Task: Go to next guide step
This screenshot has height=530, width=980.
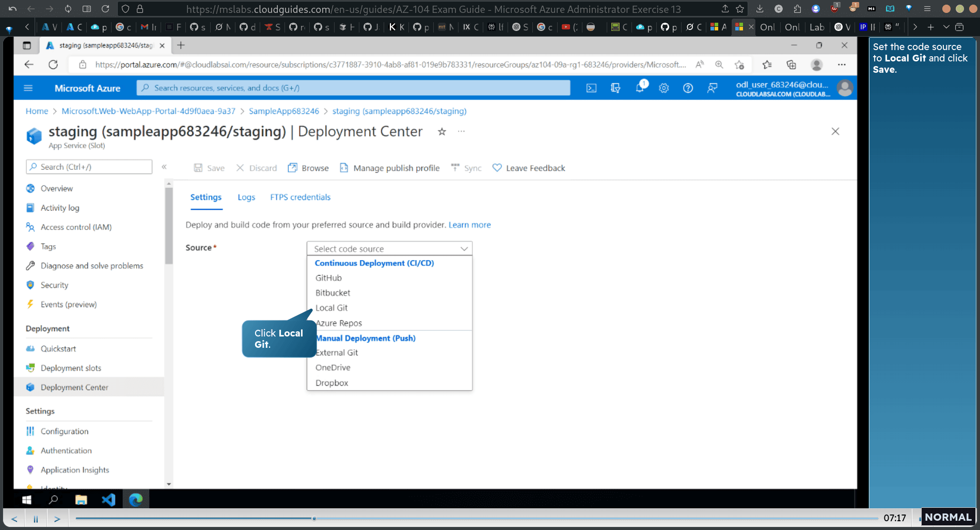Action: [57, 519]
